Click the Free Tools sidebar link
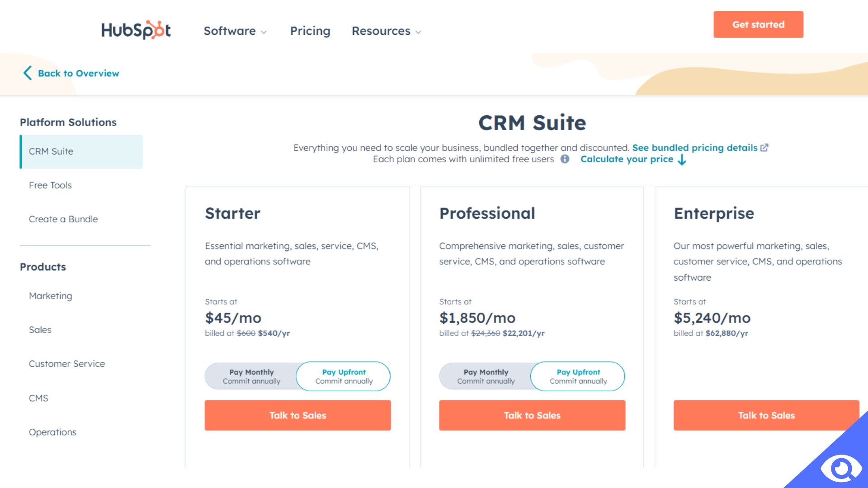The image size is (868, 488). 50,185
